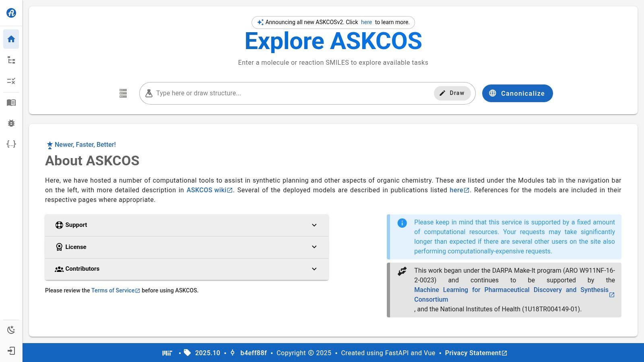
Task: Click the bug report icon in sidebar
Action: 11,123
